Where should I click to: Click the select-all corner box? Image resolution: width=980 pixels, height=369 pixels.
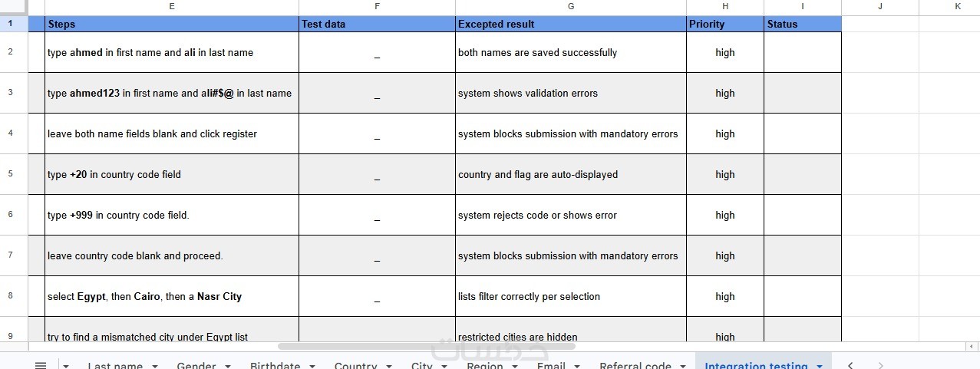(13, 6)
